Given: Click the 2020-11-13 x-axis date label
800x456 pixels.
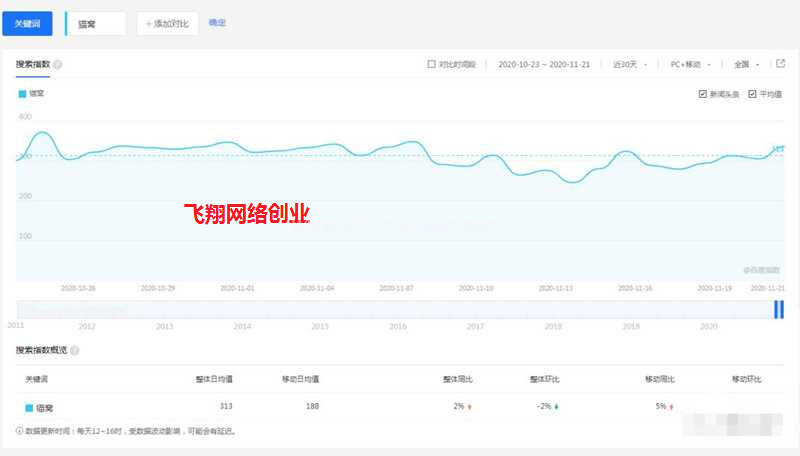Looking at the screenshot, I should click(556, 288).
